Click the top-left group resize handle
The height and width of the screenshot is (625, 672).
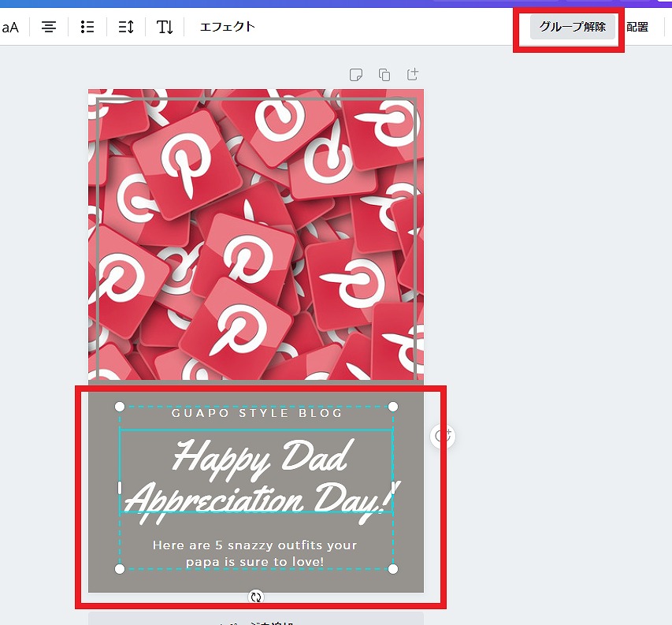click(120, 407)
